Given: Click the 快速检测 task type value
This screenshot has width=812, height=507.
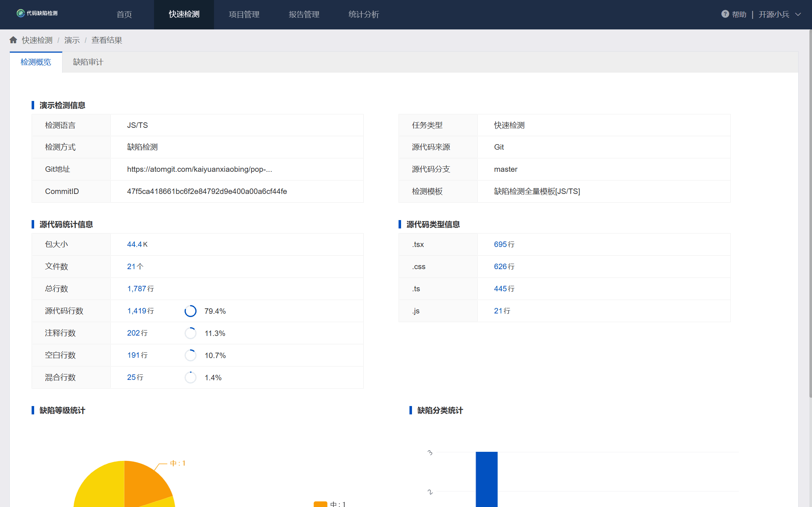Looking at the screenshot, I should (509, 125).
